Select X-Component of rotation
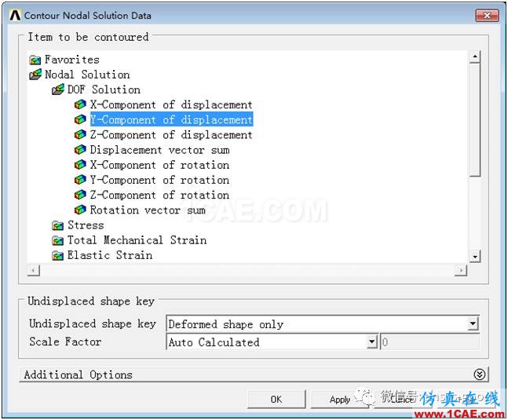 point(159,165)
